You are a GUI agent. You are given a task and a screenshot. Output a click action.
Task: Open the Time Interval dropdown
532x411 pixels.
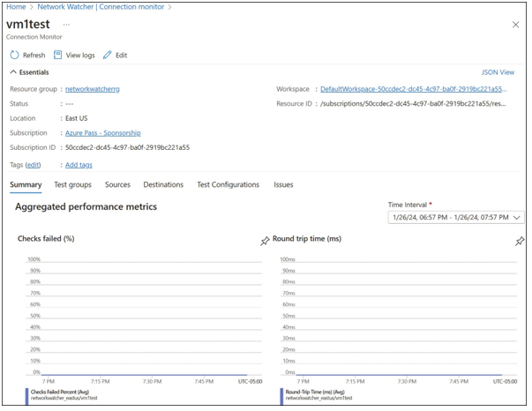[x=455, y=217]
